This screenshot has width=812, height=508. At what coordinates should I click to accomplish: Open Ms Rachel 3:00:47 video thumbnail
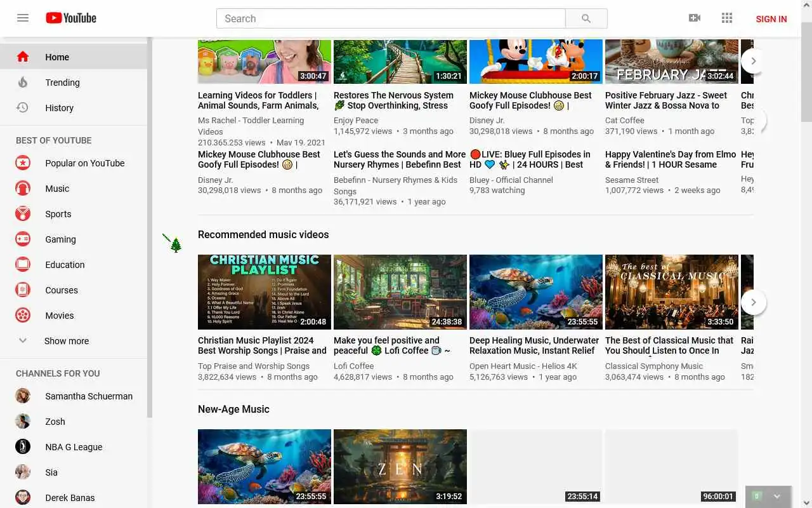[265, 62]
